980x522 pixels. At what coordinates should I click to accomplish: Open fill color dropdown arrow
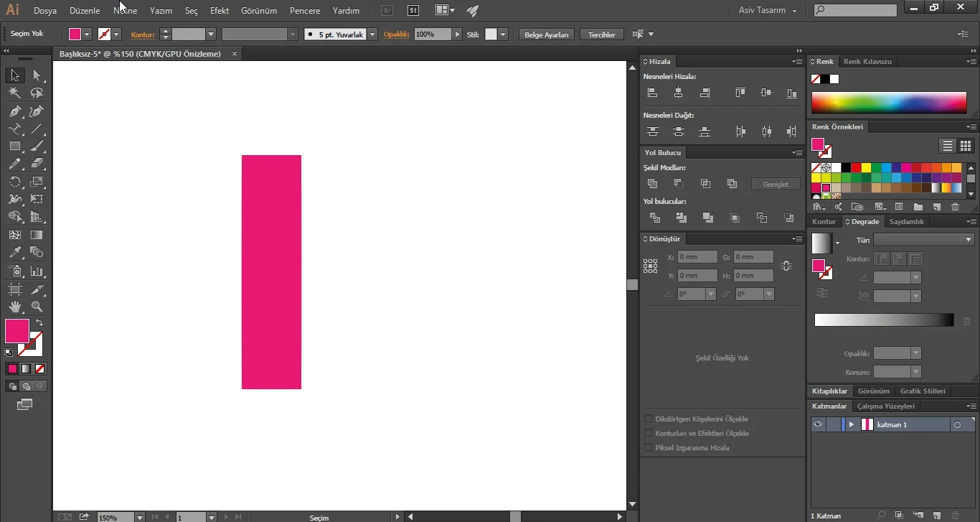tap(87, 34)
